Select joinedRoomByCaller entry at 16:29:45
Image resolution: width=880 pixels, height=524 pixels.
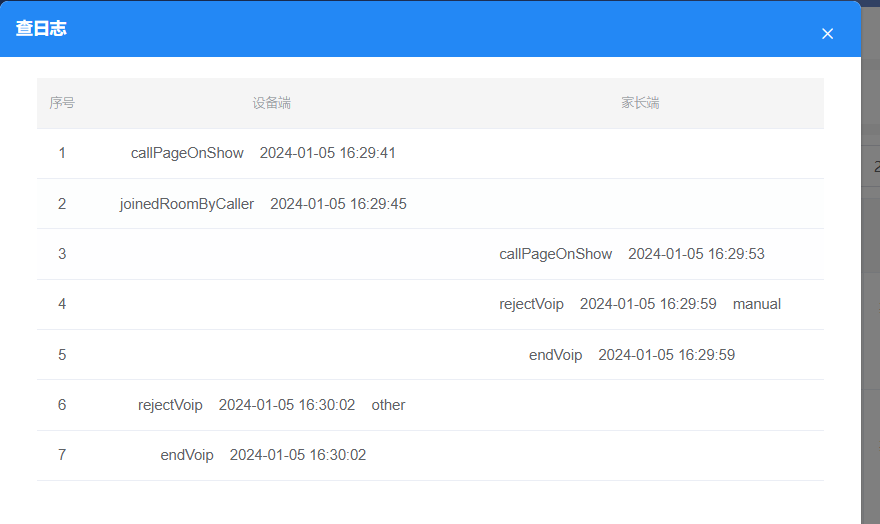(263, 204)
